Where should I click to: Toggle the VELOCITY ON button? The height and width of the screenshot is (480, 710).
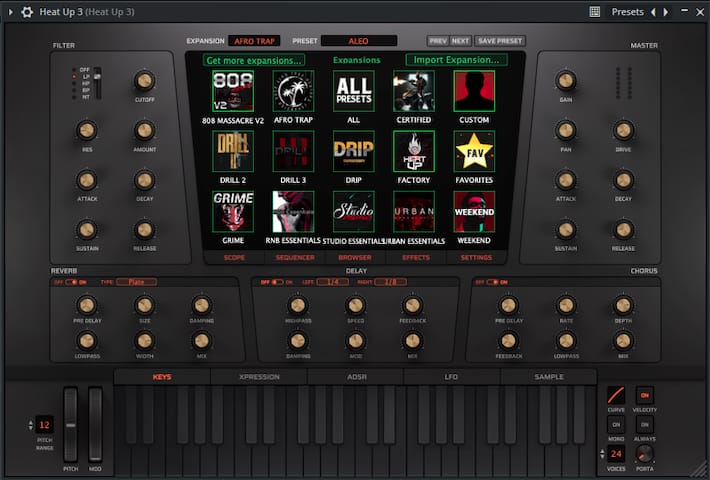coord(644,395)
